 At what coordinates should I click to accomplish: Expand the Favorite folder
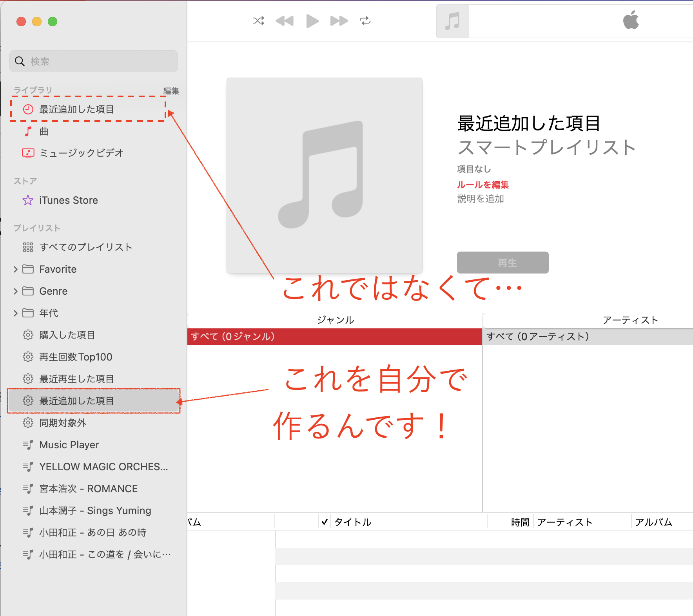click(x=16, y=269)
